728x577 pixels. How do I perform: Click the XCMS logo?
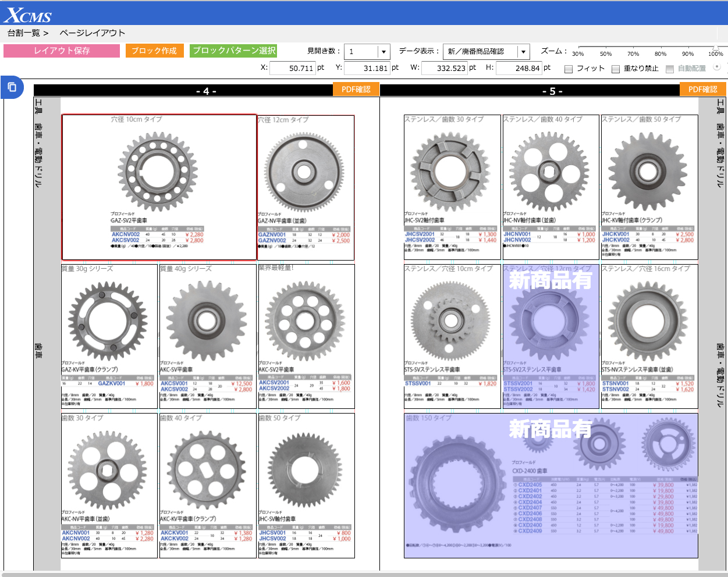(x=29, y=15)
